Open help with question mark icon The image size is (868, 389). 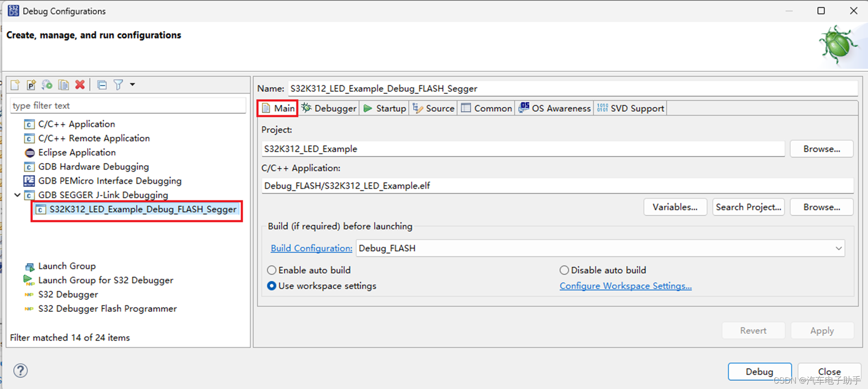[x=21, y=370]
